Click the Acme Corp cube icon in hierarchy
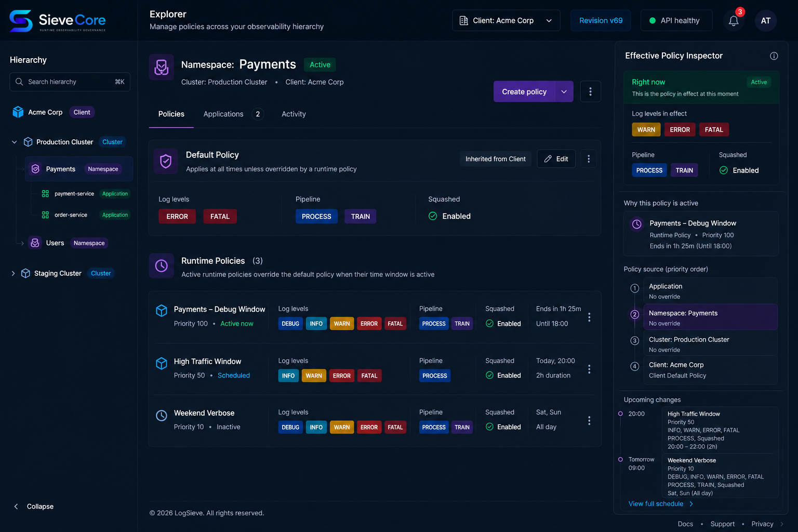The image size is (798, 532). click(x=18, y=112)
